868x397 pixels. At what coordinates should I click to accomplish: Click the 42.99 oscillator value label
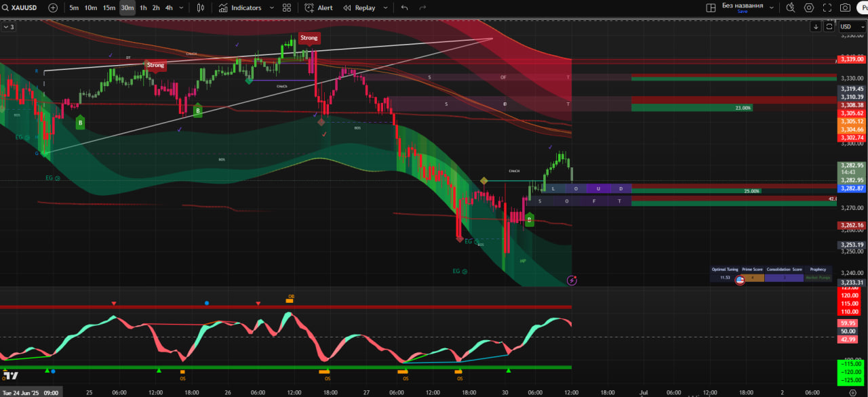pos(848,339)
